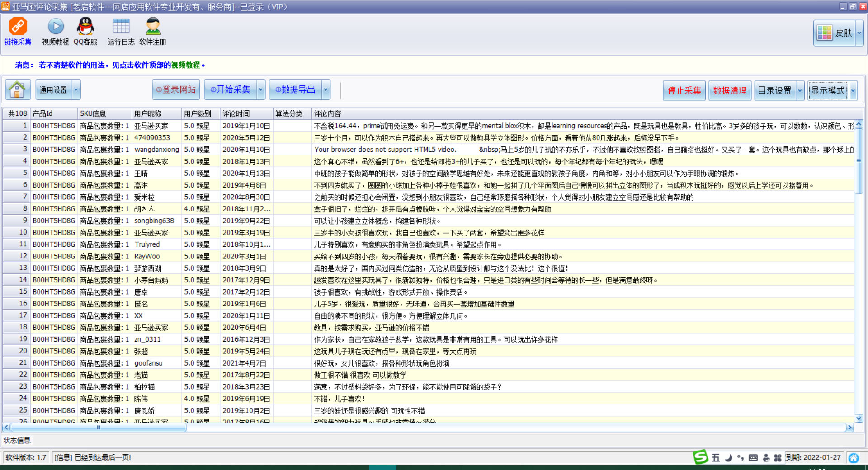Click the 到期: 2022-01-27 expiry status
This screenshot has width=868, height=470.
click(813, 458)
